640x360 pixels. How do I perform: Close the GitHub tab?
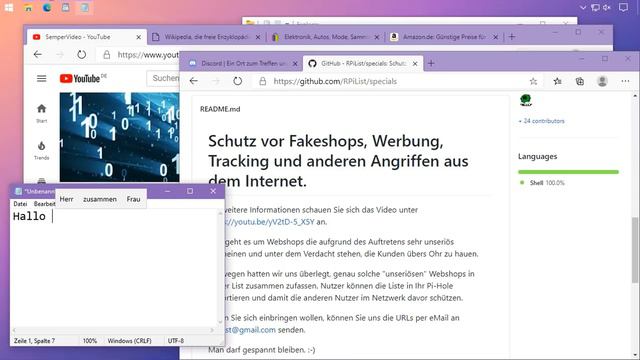[x=415, y=64]
